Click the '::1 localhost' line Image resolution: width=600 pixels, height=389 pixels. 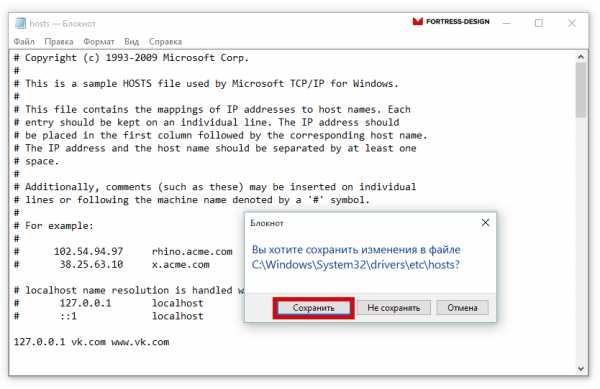point(109,316)
